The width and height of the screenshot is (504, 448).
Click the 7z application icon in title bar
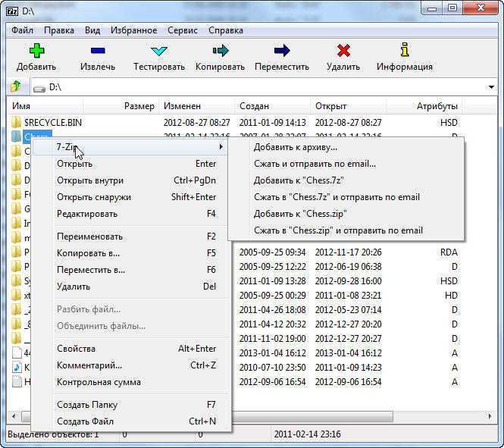(x=13, y=11)
